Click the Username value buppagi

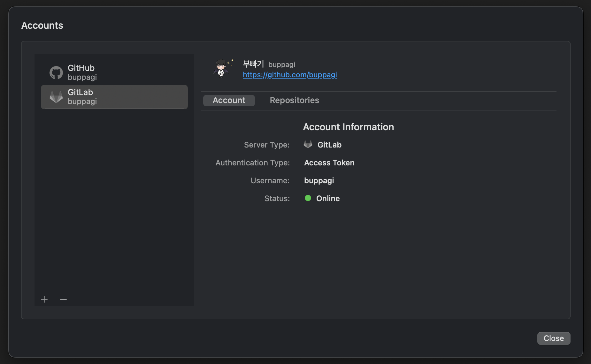click(319, 181)
